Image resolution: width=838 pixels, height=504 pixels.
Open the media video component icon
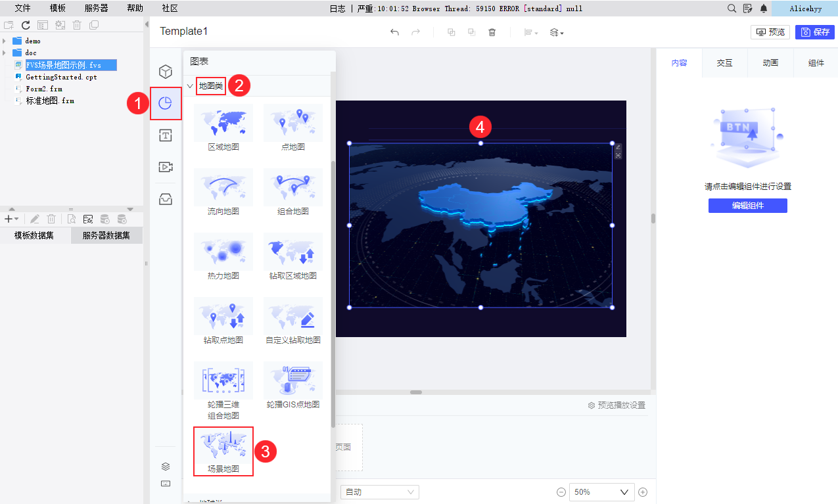coord(166,167)
